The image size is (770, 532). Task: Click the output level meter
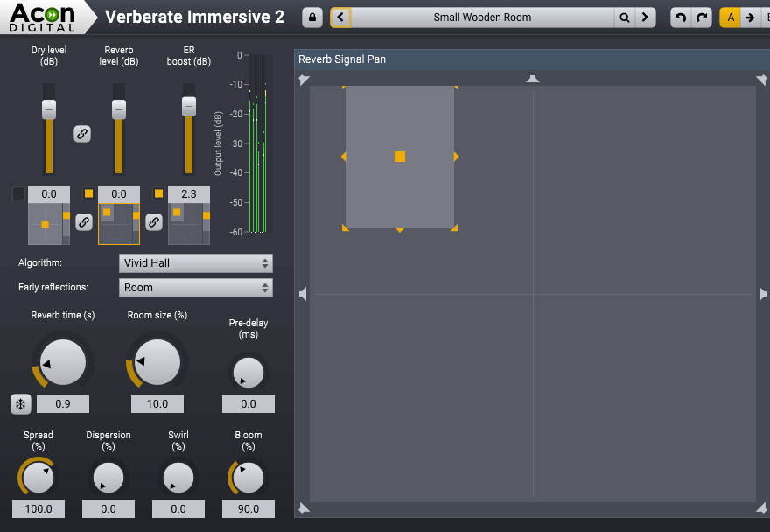pyautogui.click(x=258, y=143)
